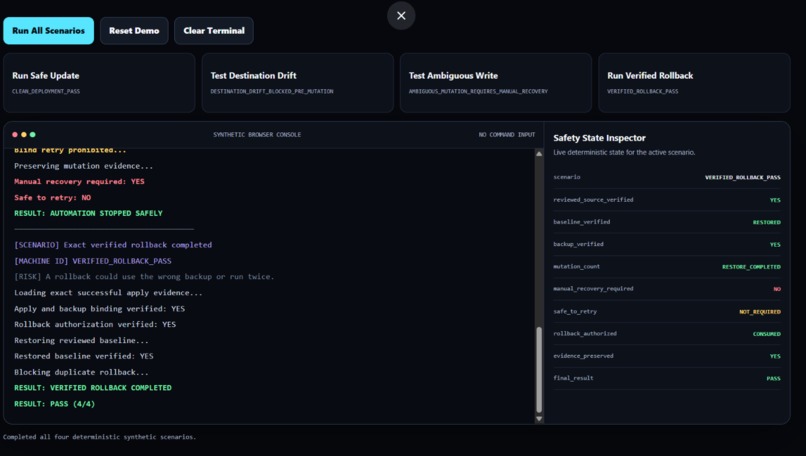
Task: Click the manual_recovery_required NO value
Action: (x=777, y=289)
